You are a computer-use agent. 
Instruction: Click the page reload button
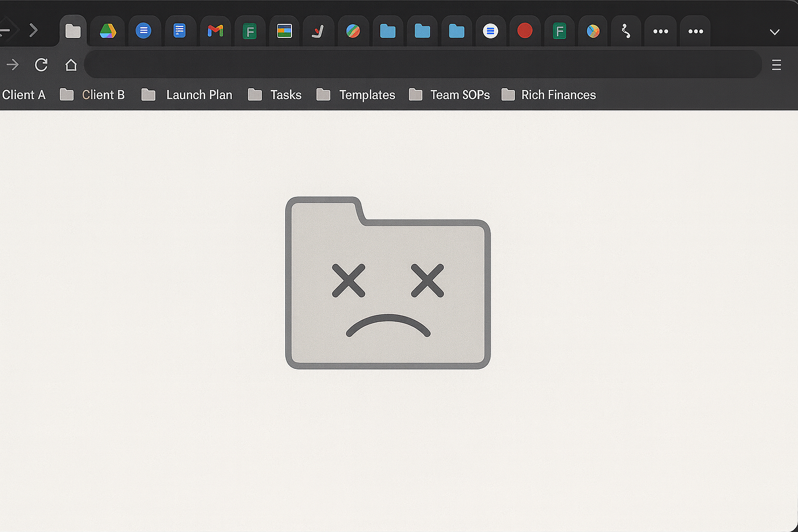(41, 64)
